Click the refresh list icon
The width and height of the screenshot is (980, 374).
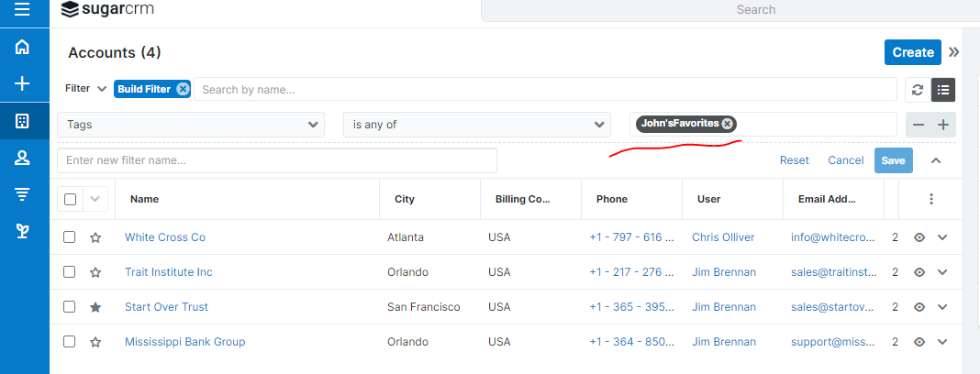[x=917, y=90]
